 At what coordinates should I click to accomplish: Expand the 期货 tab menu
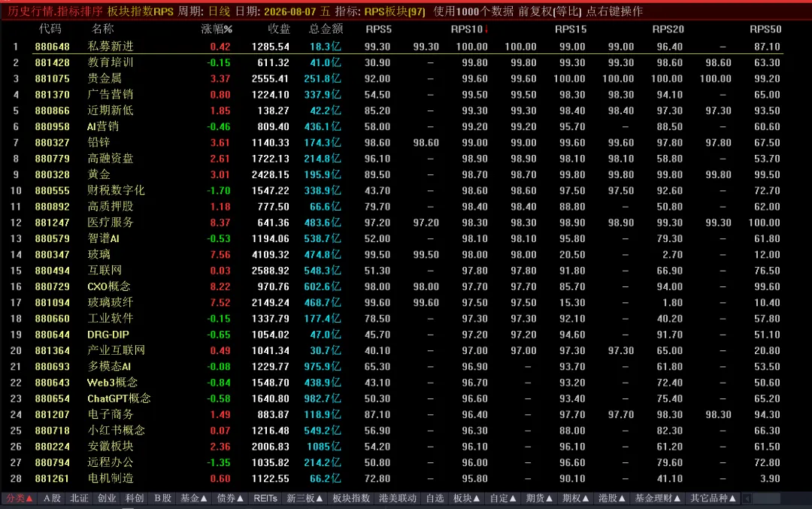click(x=538, y=498)
